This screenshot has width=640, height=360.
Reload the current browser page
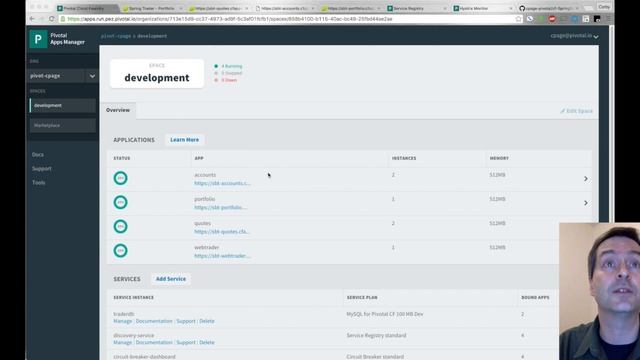click(51, 19)
